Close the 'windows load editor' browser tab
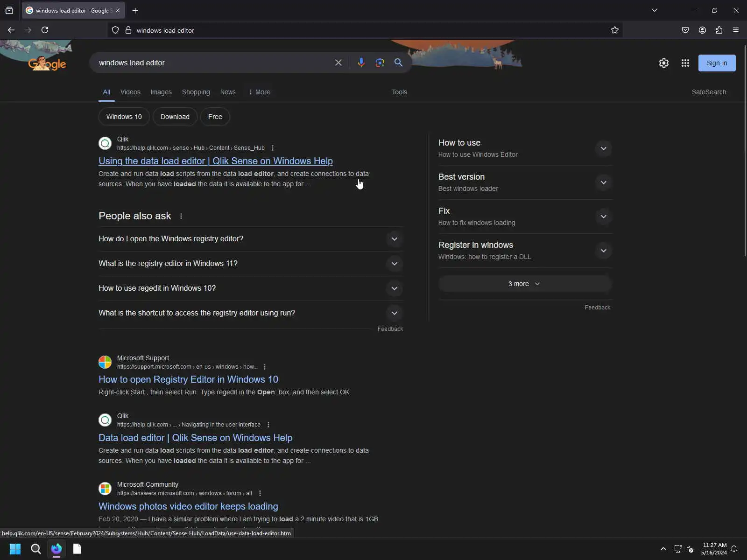This screenshot has width=747, height=560. [x=118, y=10]
